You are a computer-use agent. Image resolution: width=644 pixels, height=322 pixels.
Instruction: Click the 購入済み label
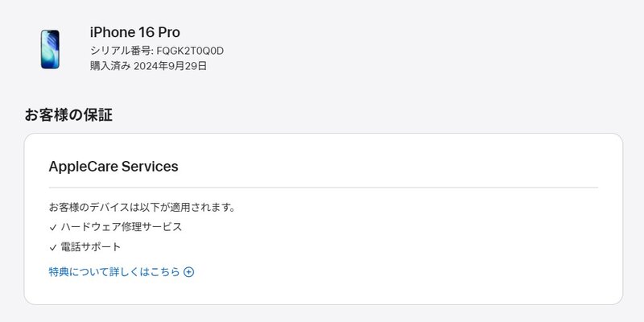[109, 66]
